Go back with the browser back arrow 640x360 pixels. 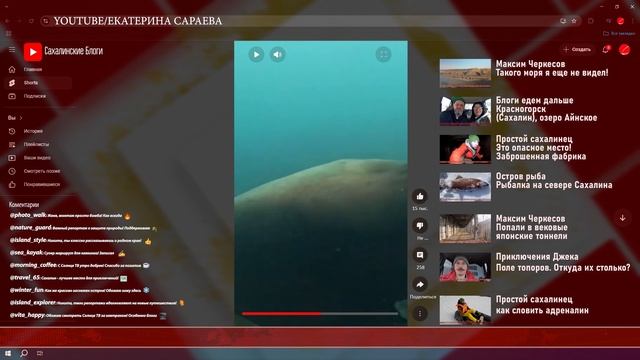tap(7, 21)
